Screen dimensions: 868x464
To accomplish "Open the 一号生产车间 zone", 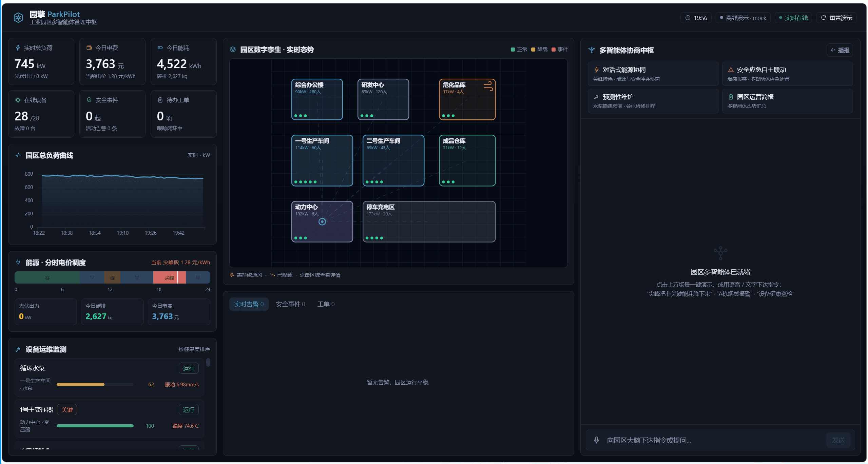I will tap(322, 160).
